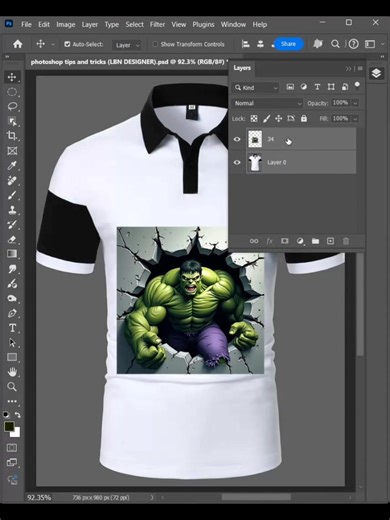The image size is (390, 520).
Task: Delete layer with the trash icon
Action: 346,241
